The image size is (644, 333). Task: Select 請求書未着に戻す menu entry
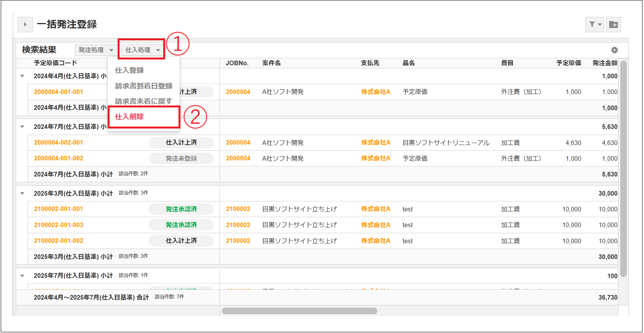[144, 101]
